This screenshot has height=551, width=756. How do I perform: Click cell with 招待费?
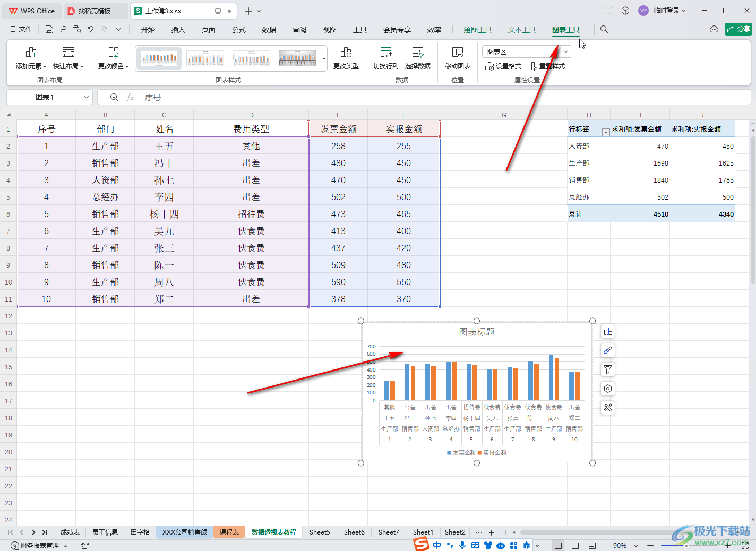pyautogui.click(x=251, y=214)
